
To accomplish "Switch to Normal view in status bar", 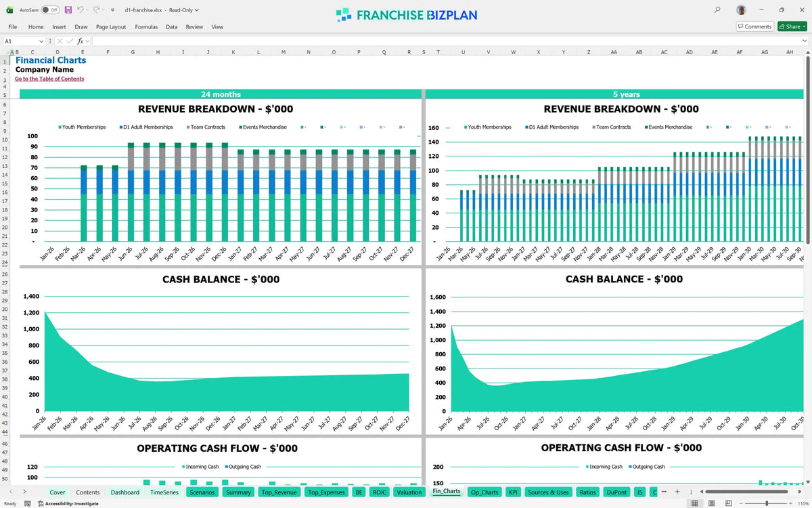I will point(694,503).
